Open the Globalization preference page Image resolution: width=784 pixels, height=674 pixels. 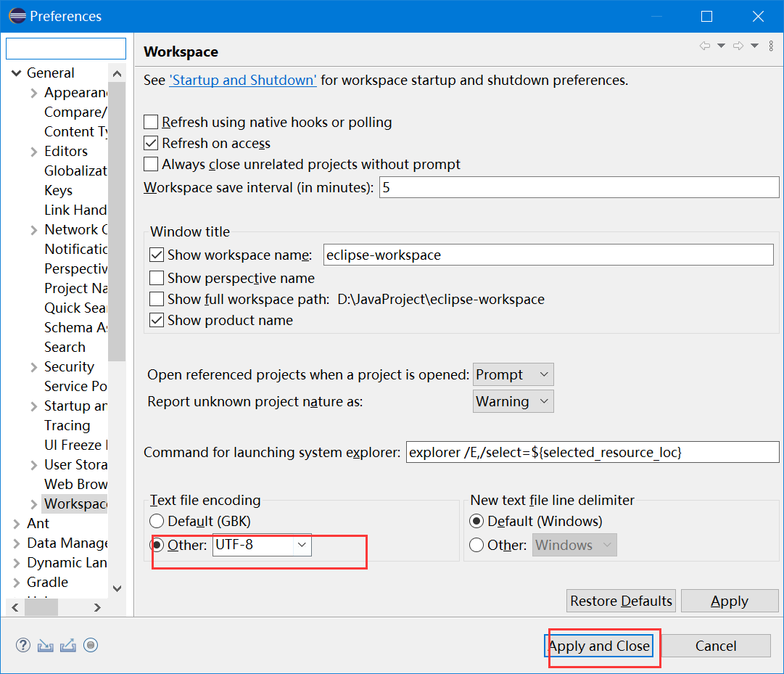[76, 171]
